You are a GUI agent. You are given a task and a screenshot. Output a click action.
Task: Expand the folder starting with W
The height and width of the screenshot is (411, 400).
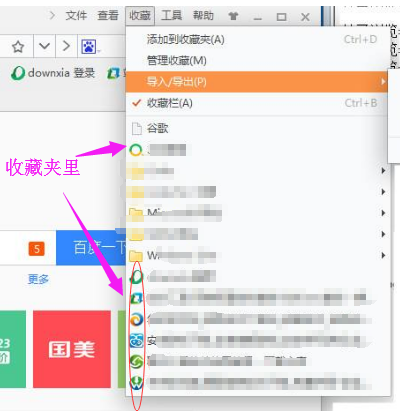tap(257, 256)
